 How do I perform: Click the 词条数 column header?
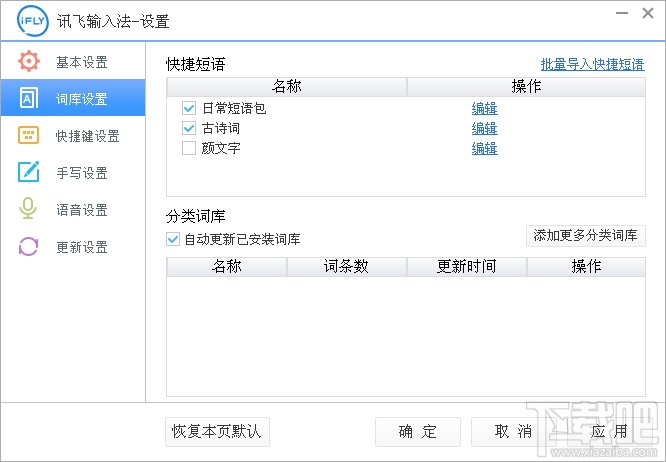point(347,267)
